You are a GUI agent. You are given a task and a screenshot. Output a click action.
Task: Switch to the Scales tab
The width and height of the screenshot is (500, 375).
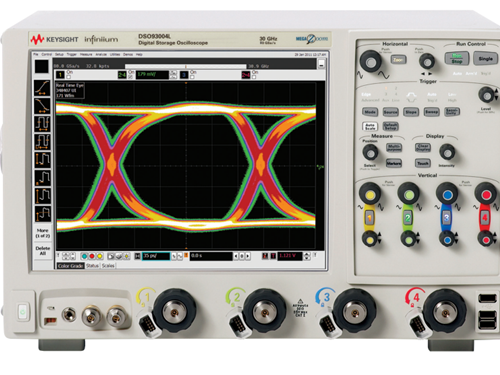108,266
